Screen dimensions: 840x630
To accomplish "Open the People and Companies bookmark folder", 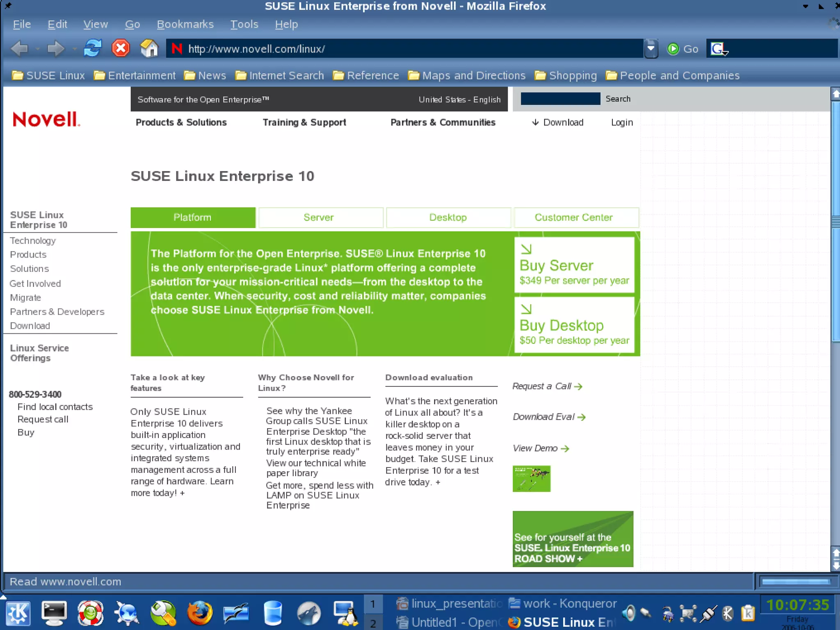I will click(x=673, y=75).
